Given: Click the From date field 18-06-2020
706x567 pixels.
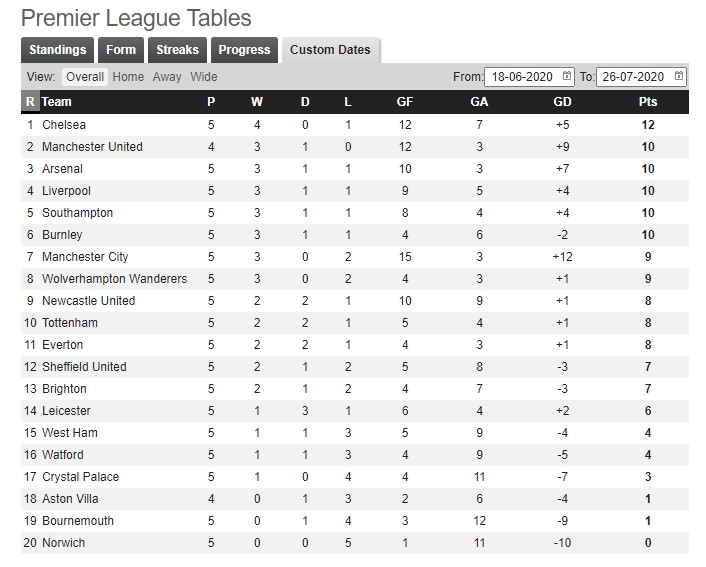Looking at the screenshot, I should pyautogui.click(x=529, y=77).
